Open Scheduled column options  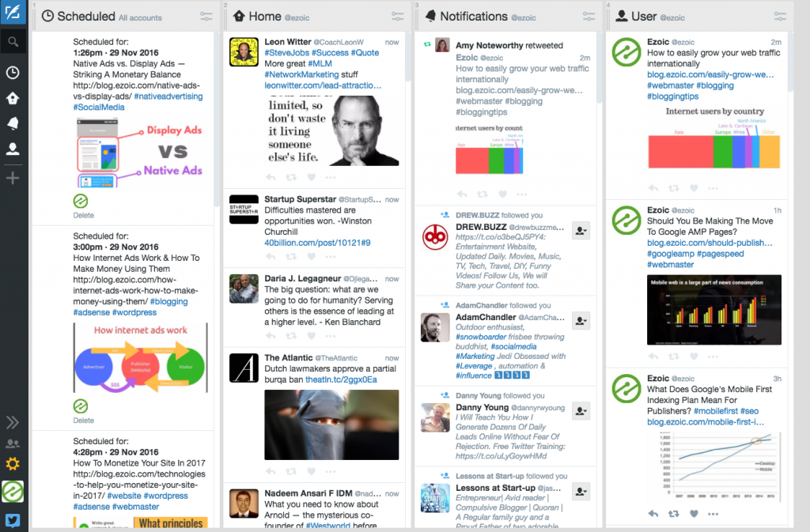tap(206, 17)
